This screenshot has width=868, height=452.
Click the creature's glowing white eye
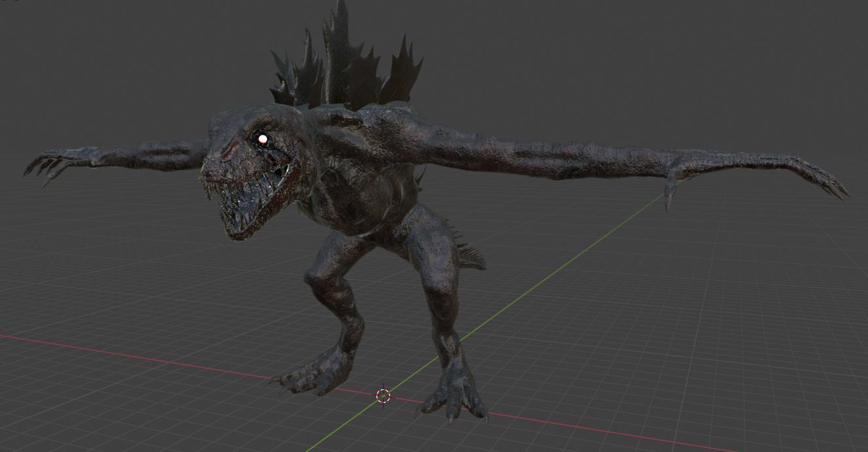point(263,138)
